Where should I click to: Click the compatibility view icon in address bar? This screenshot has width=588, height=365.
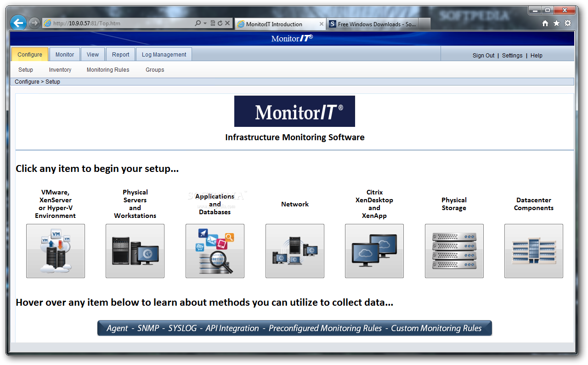pyautogui.click(x=213, y=23)
